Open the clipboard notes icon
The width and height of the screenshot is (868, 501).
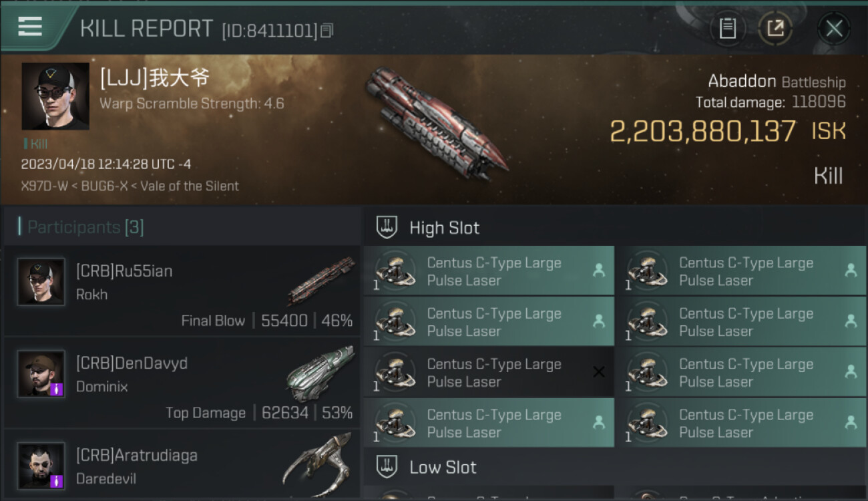(727, 28)
